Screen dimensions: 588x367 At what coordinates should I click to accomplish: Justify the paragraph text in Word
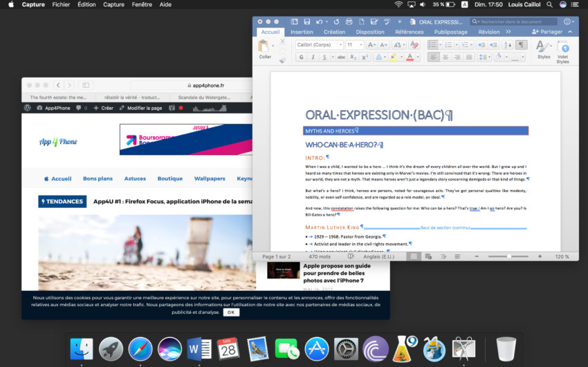(x=469, y=57)
